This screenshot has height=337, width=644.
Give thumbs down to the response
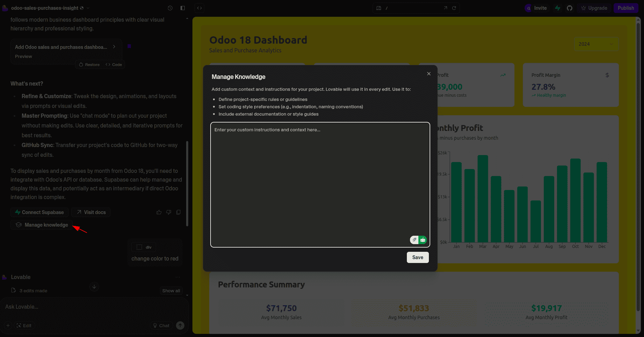[169, 212]
